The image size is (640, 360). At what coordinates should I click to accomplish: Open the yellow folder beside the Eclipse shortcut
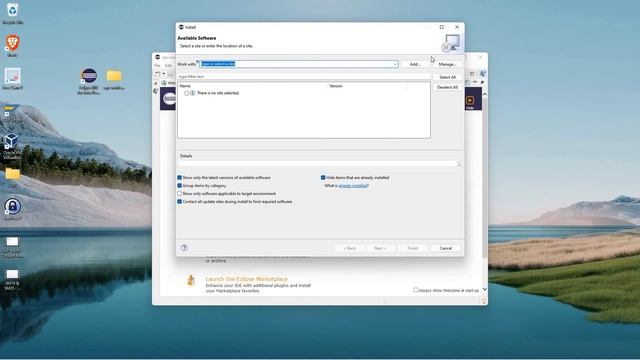click(x=114, y=79)
